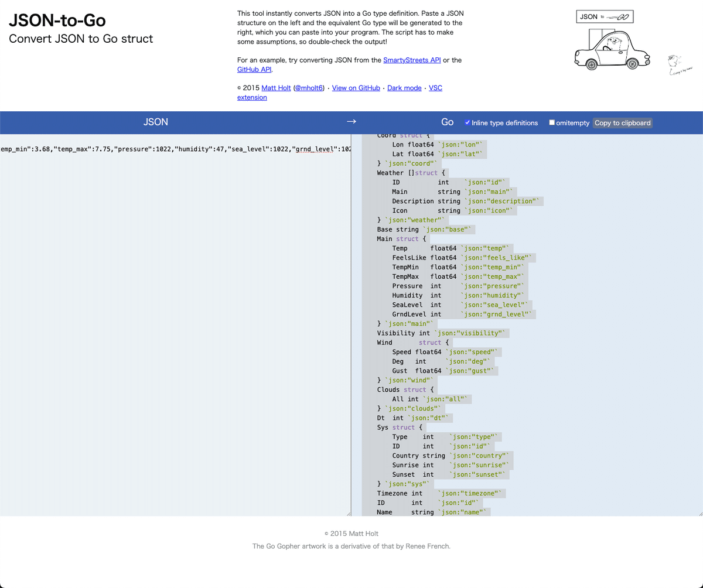Image resolution: width=703 pixels, height=588 pixels.
Task: Click the 'Sys struct {' line
Action: click(x=400, y=428)
